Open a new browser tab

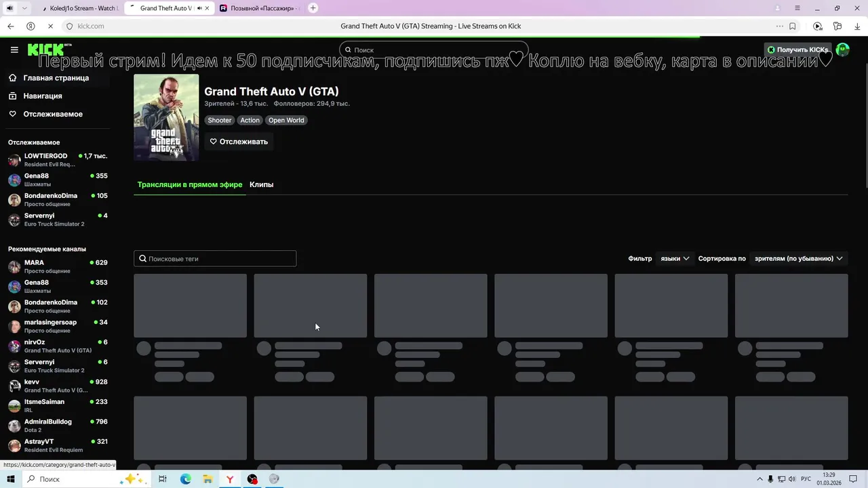coord(313,8)
